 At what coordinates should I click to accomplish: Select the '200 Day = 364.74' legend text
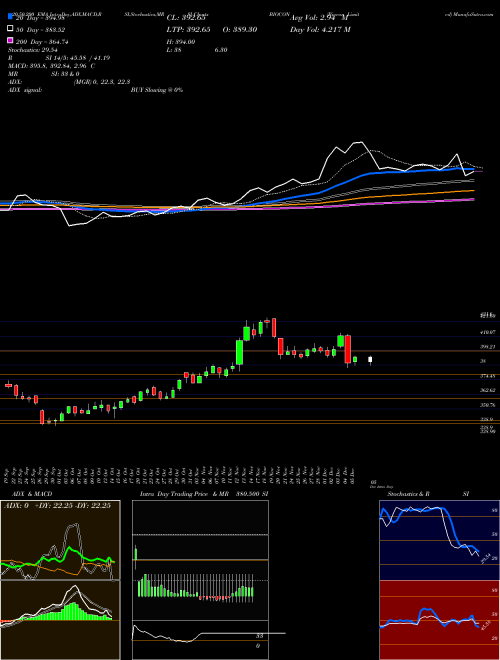[x=42, y=42]
